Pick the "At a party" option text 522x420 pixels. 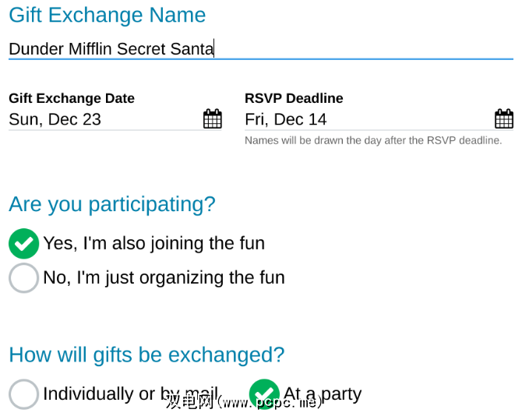[323, 394]
